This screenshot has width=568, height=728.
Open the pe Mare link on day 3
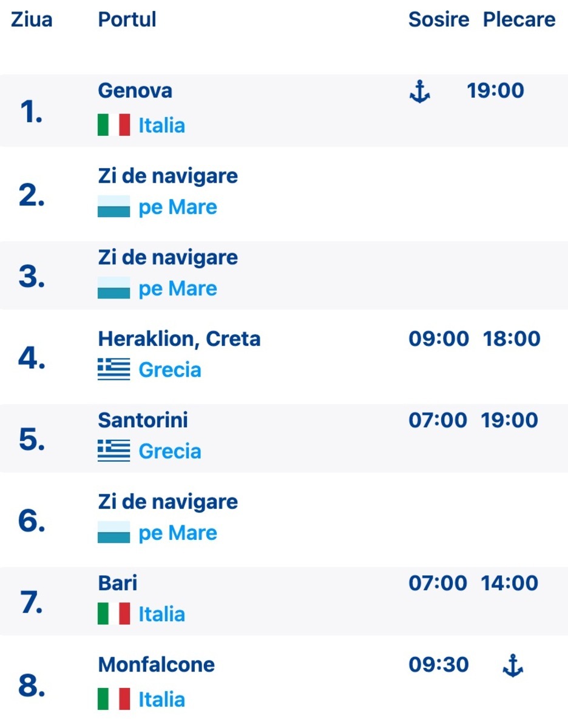coord(178,289)
